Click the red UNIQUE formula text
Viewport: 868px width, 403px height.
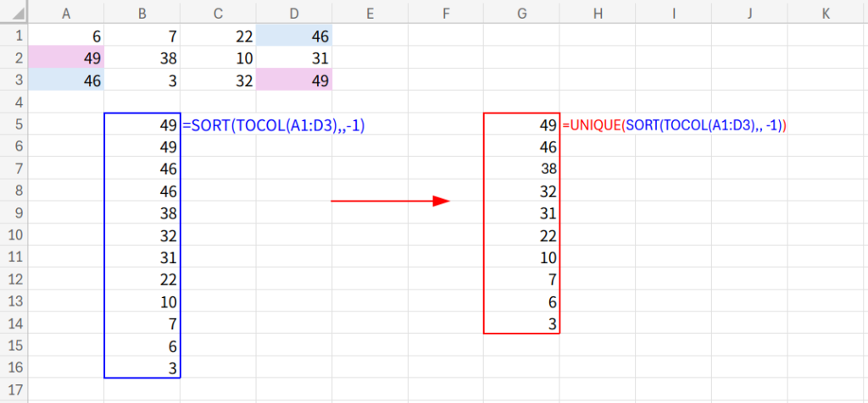[674, 125]
